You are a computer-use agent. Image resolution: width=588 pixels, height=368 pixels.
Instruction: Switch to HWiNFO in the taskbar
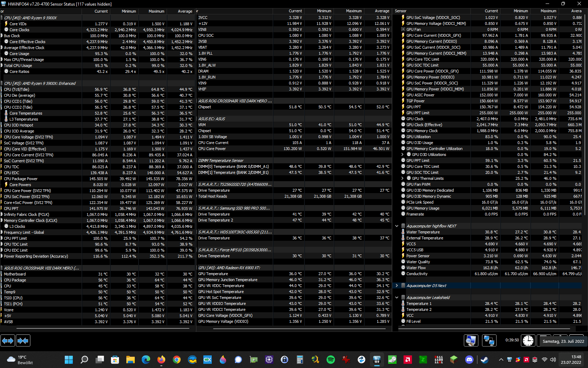pyautogui.click(x=377, y=360)
